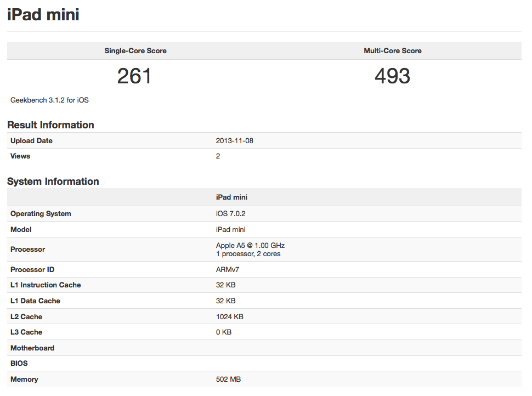Select the Multi-Core Score header
532x396 pixels.
(x=393, y=50)
